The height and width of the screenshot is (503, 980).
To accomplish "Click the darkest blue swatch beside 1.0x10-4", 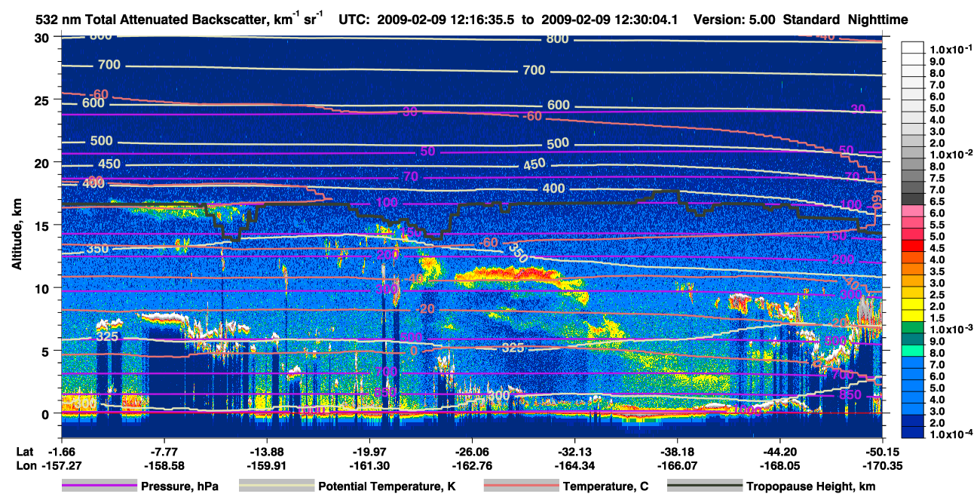I will [x=914, y=432].
